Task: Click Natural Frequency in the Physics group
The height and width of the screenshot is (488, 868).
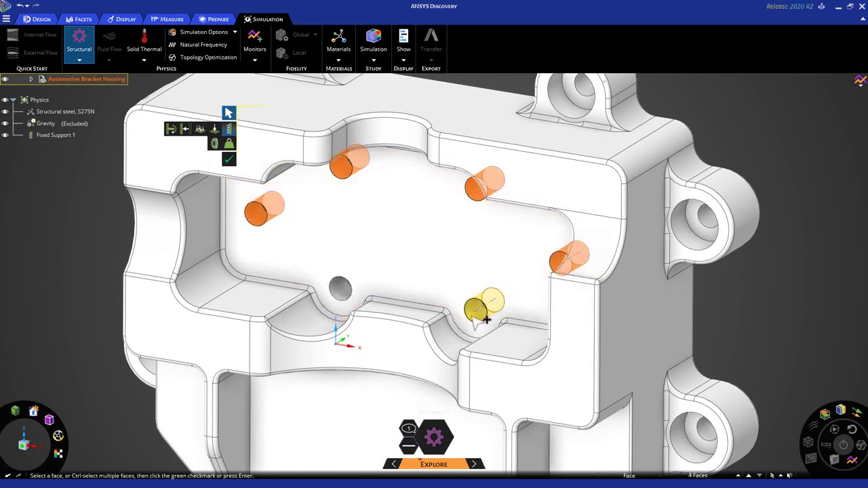Action: pos(197,45)
